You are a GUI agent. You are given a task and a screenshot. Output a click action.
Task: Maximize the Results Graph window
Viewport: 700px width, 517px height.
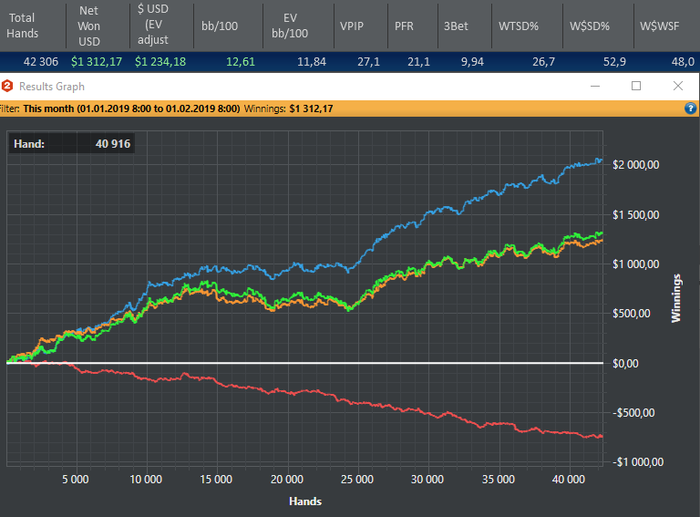coord(636,86)
